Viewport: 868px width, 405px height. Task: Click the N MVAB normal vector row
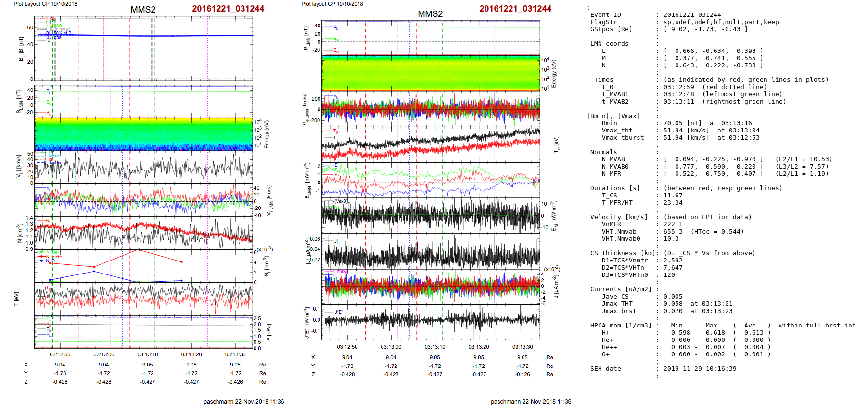(x=712, y=159)
